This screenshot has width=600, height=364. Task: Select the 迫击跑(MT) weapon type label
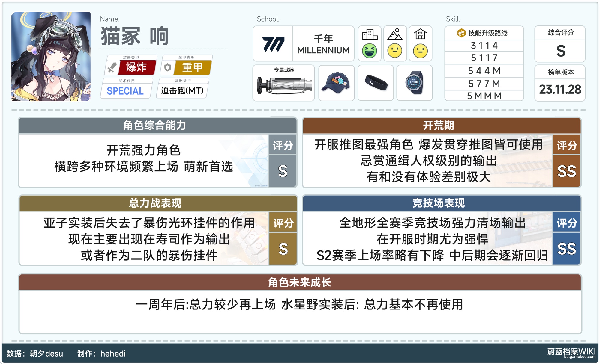[x=182, y=91]
